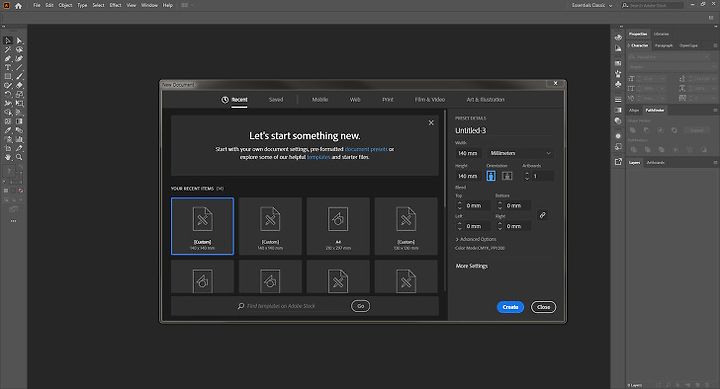Open the File menu
720x389 pixels.
[37, 6]
